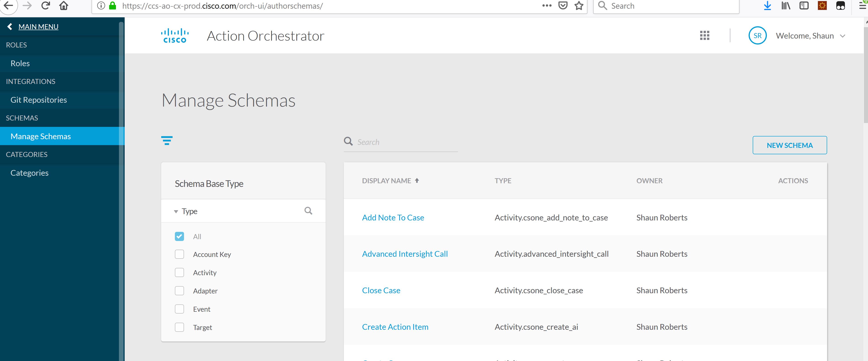Check the Event type checkbox
Screen dimensions: 868x361
(179, 309)
